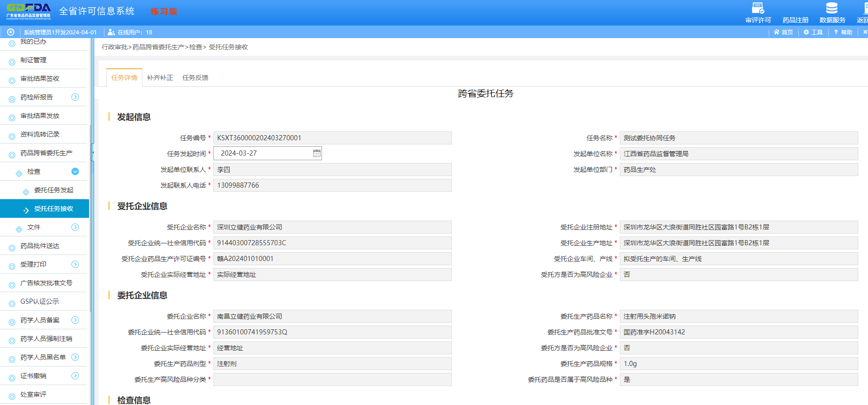Open the 数据服务 database icon

832,9
